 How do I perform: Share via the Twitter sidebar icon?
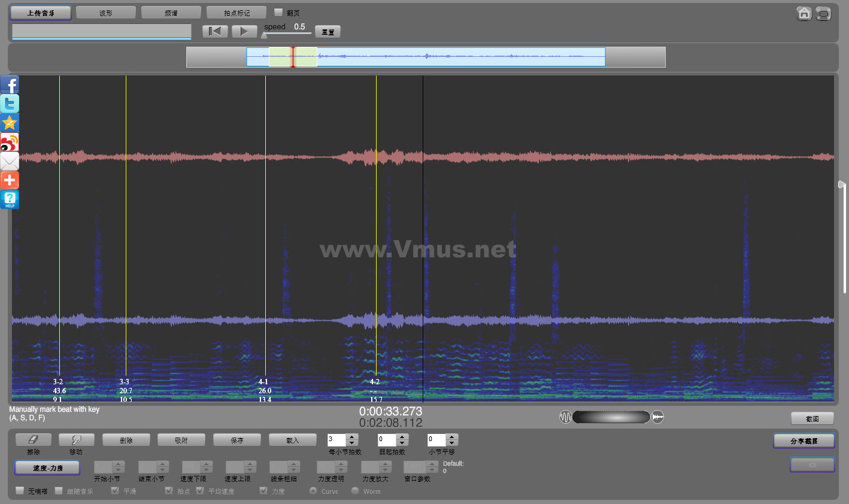(x=10, y=104)
